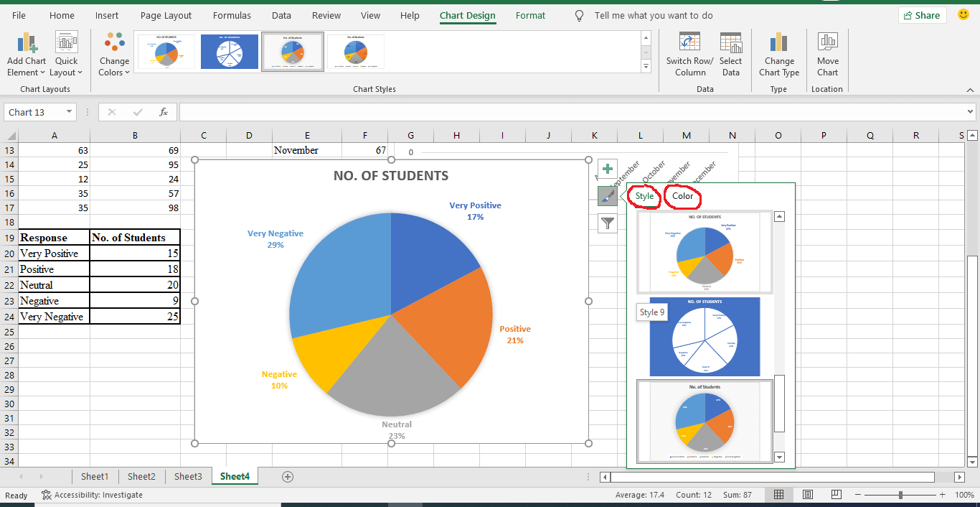Click the Share button

[922, 14]
